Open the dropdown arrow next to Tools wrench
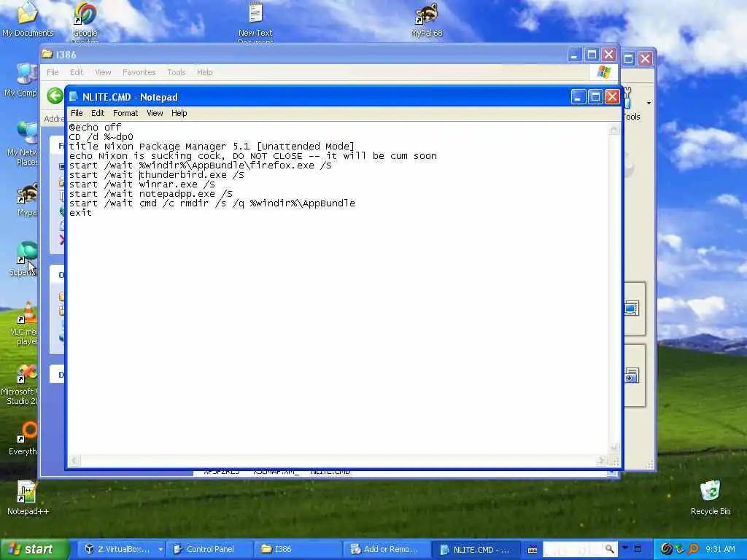 [649, 103]
